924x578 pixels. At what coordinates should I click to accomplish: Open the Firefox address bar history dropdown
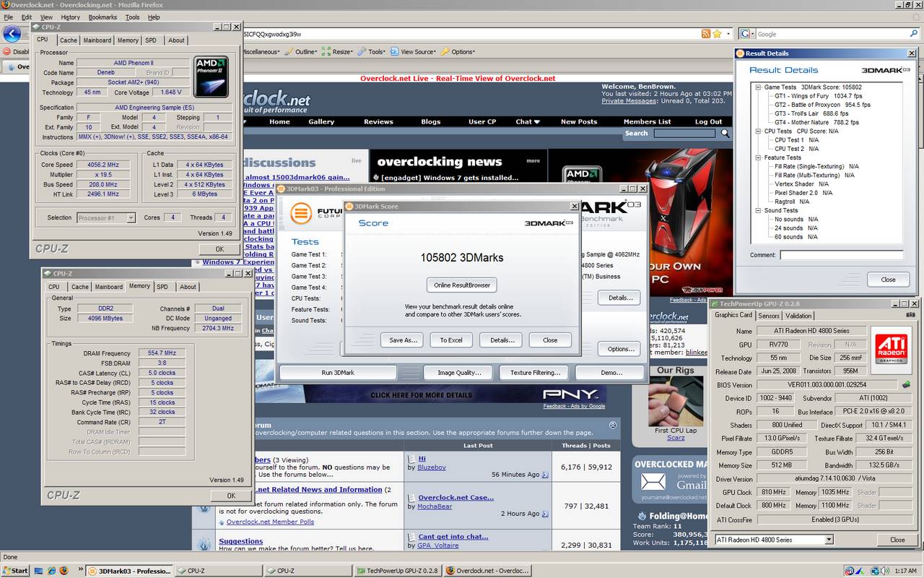(x=729, y=34)
